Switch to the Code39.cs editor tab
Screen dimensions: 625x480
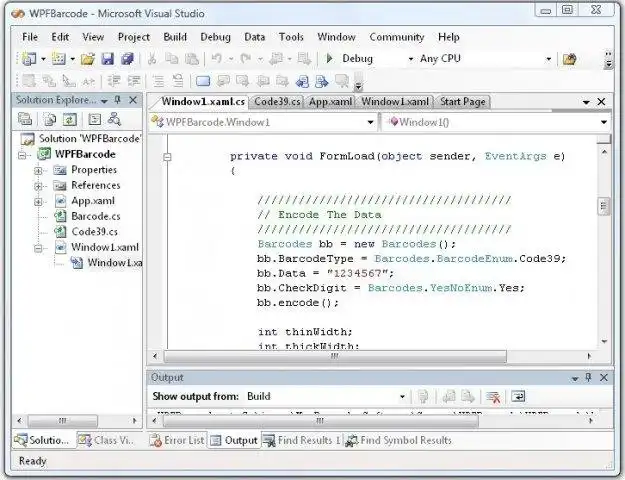tap(277, 102)
